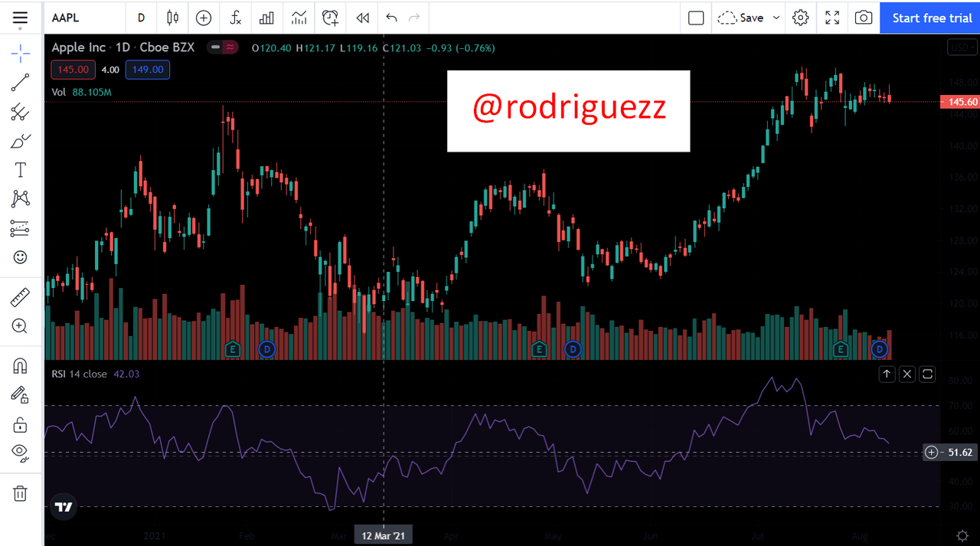The width and height of the screenshot is (980, 546).
Task: Click the earnings E marker near August
Action: point(841,350)
